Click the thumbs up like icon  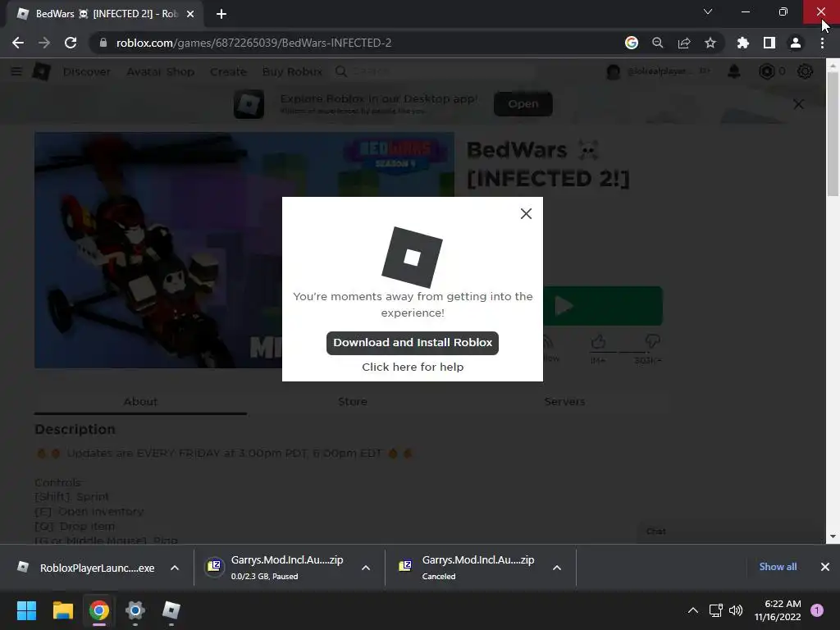click(598, 342)
